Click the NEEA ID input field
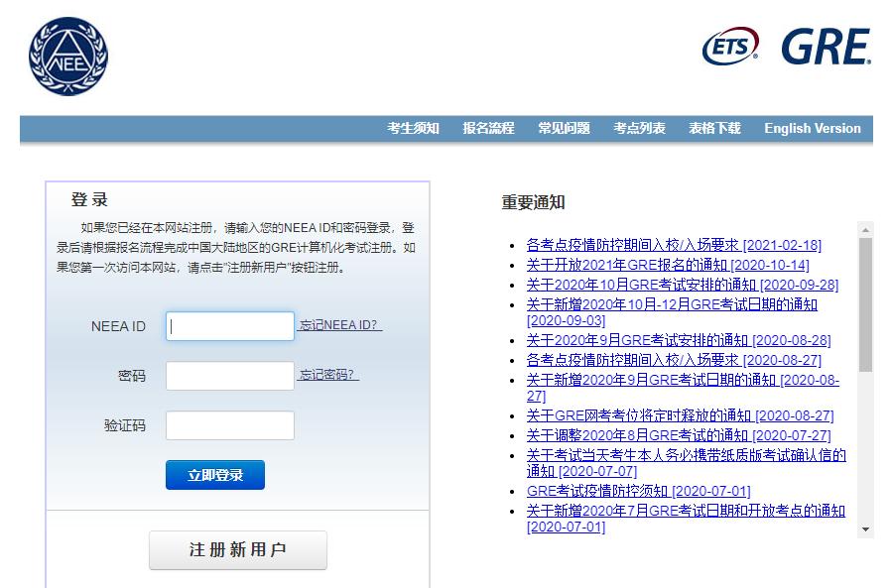 click(229, 325)
